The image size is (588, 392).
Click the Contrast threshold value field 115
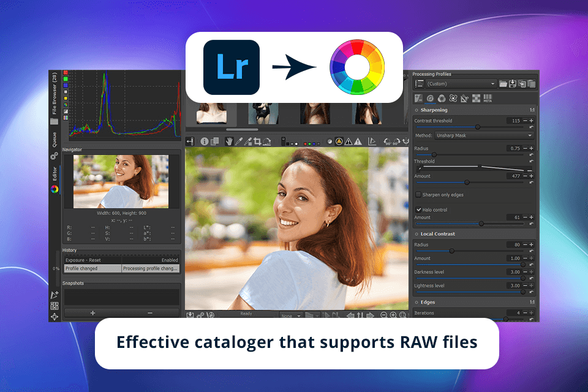(x=514, y=121)
